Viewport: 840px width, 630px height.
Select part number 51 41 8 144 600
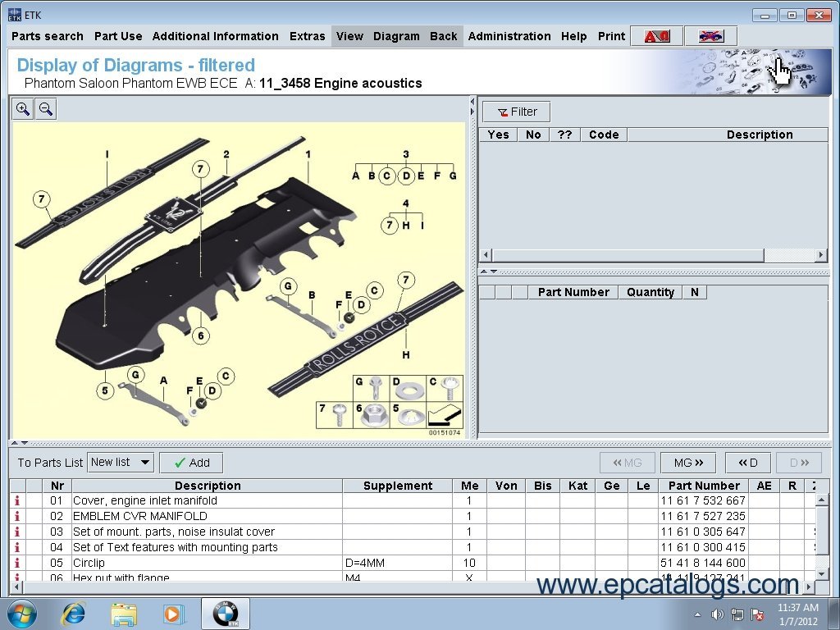703,563
